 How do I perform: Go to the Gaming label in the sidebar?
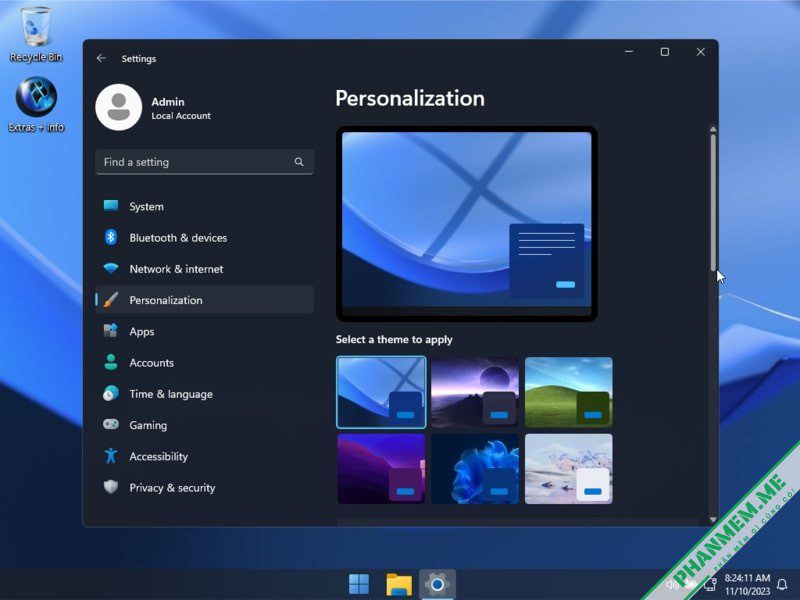148,425
